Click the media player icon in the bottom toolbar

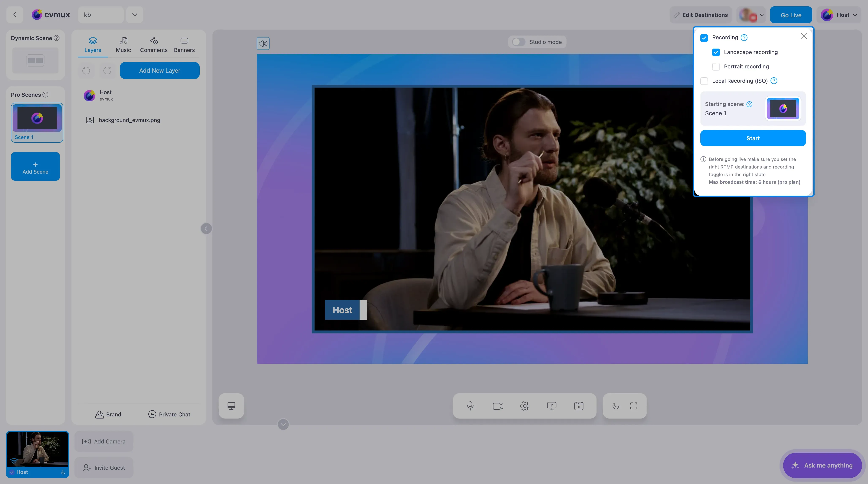[x=579, y=406]
